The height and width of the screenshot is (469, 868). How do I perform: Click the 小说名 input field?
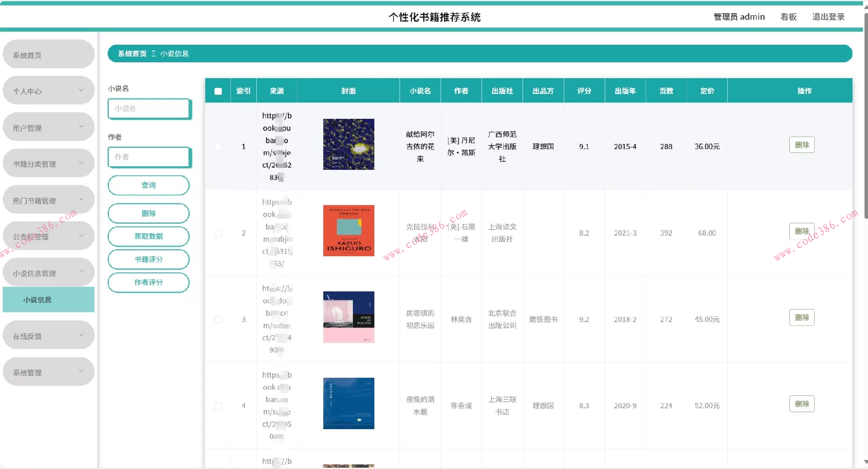149,108
